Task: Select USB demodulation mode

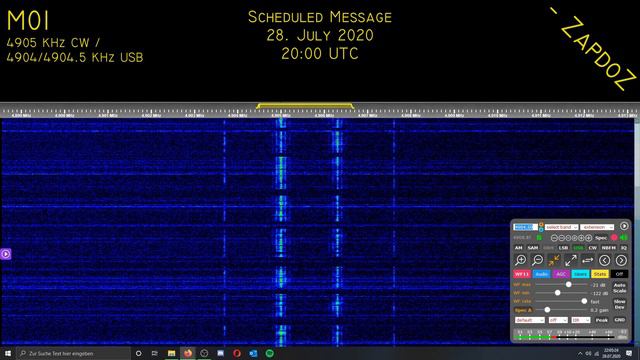Action: (x=578, y=248)
